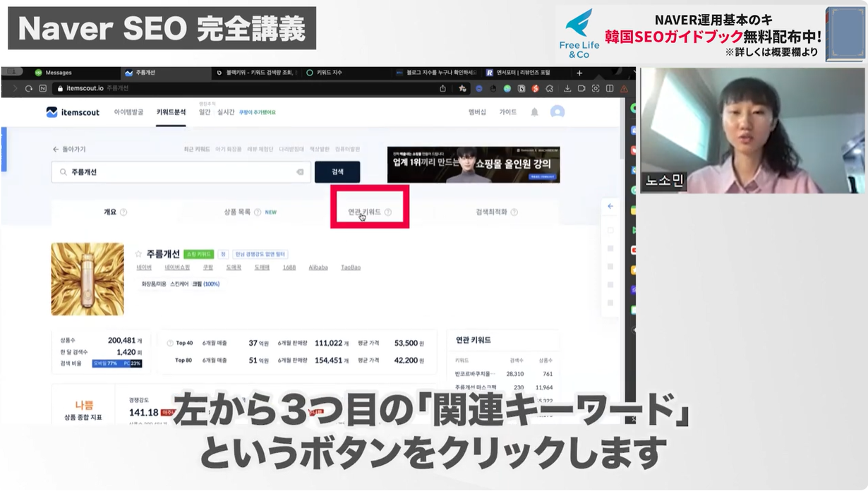Collapse the right side panel arrow
The width and height of the screenshot is (868, 491).
[x=610, y=206]
